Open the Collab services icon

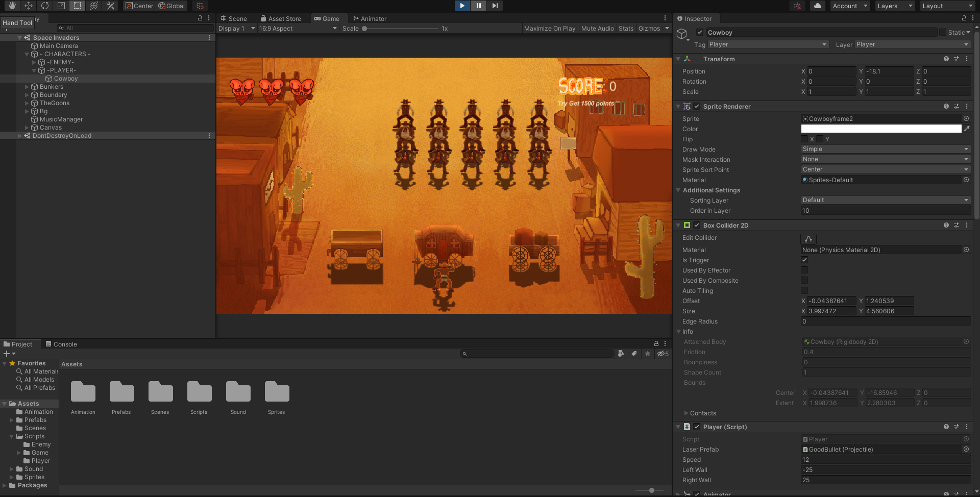click(797, 6)
